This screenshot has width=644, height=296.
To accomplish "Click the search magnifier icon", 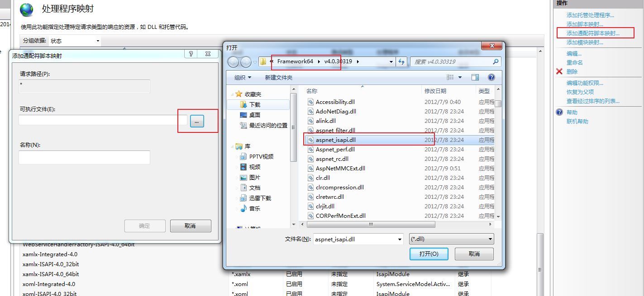I will point(496,62).
